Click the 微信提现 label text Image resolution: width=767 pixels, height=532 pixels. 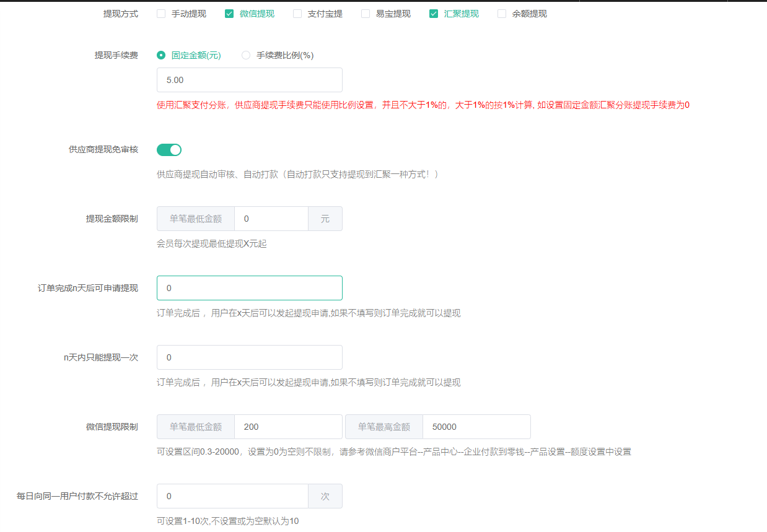tap(257, 14)
